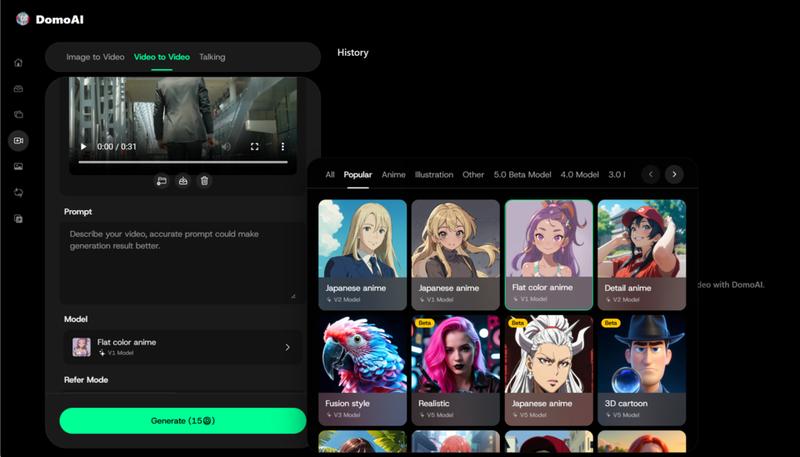This screenshot has height=457, width=800.
Task: Open the inbox tray sidebar icon
Action: [18, 89]
